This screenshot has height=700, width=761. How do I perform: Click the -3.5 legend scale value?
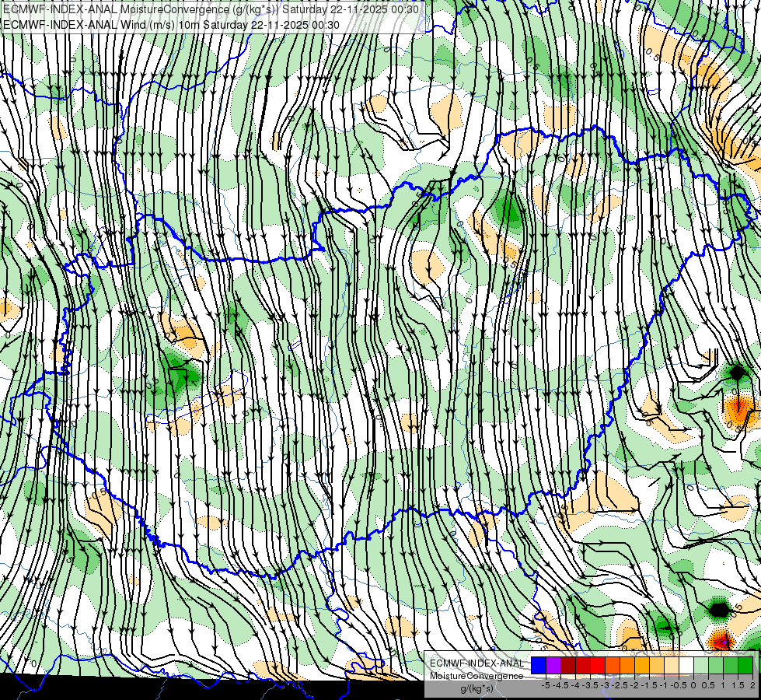pyautogui.click(x=590, y=685)
